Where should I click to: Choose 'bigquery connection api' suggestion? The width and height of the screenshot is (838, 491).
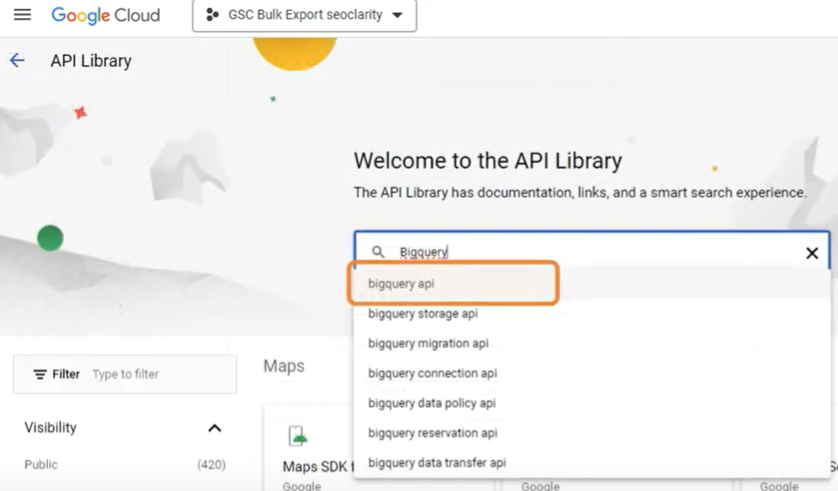pyautogui.click(x=432, y=374)
